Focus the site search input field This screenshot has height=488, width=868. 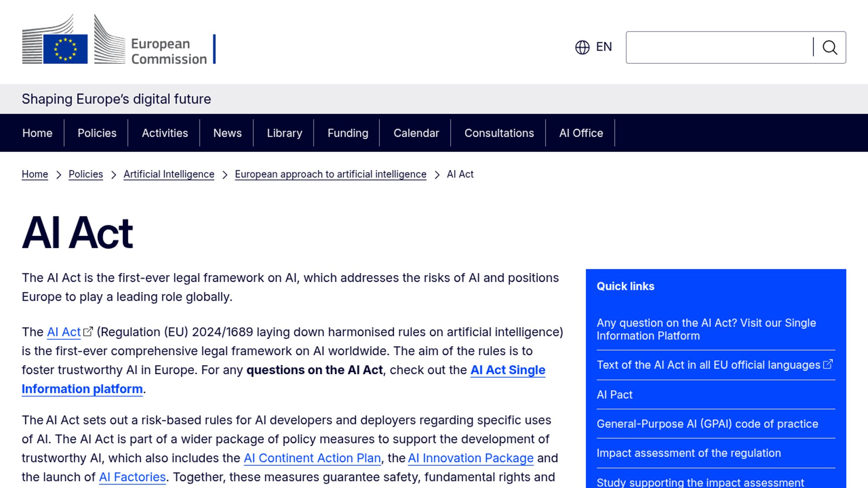[x=720, y=47]
